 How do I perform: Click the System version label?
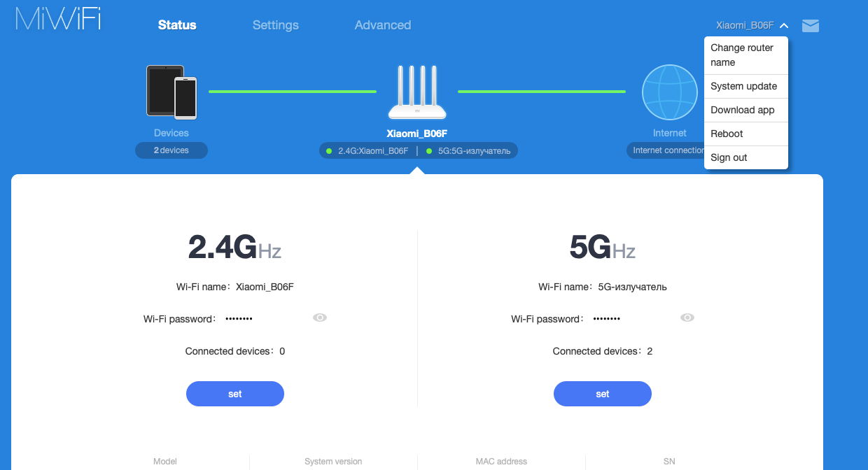point(333,462)
